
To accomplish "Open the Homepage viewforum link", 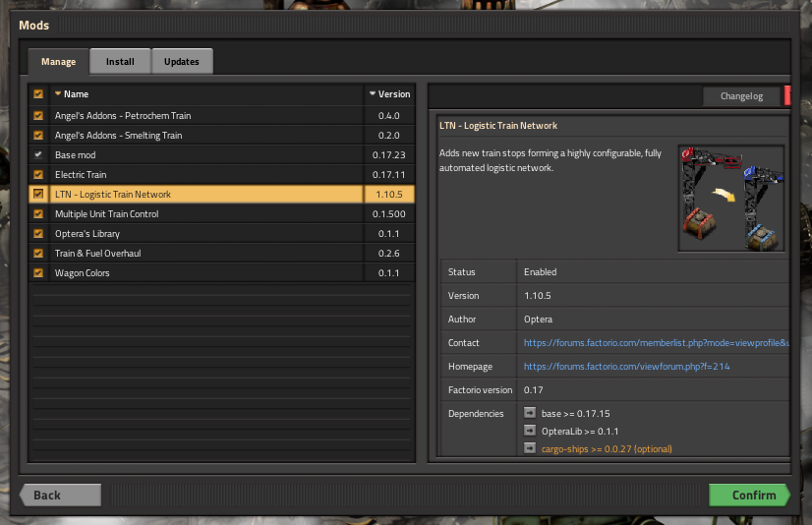I will pyautogui.click(x=626, y=367).
